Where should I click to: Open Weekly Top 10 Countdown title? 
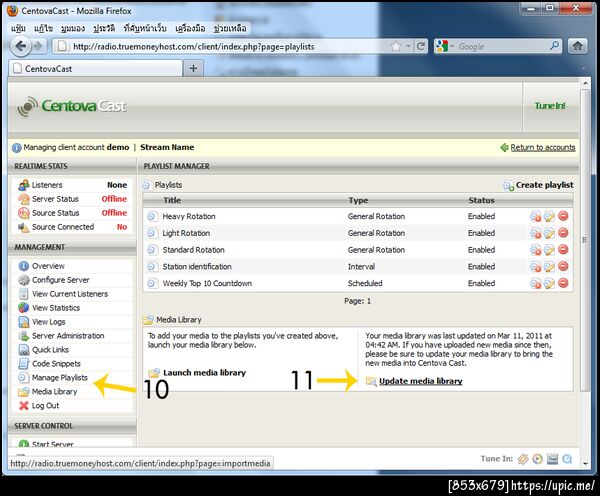point(207,283)
